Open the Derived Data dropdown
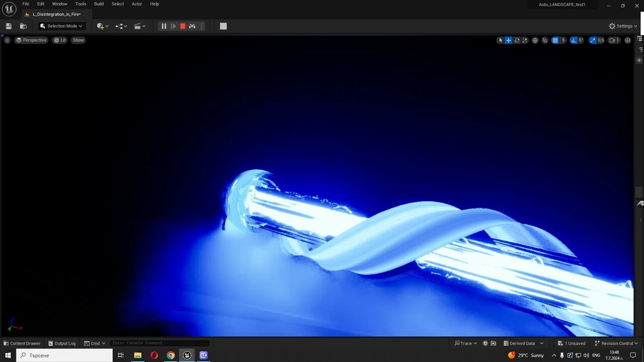Screen dimensions: 644x362 click(x=523, y=343)
